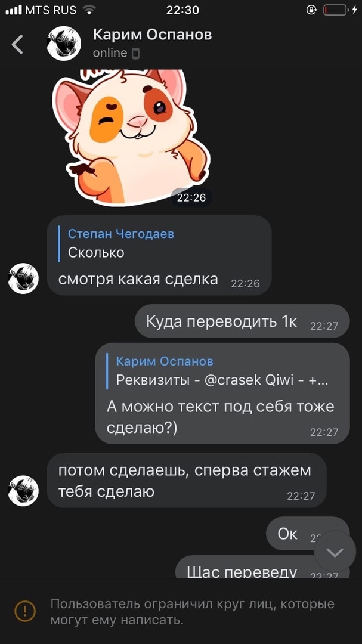Screen dimensions: 362x644
Task: Tap the Wi-Fi indicator in status bar
Action: 89,10
